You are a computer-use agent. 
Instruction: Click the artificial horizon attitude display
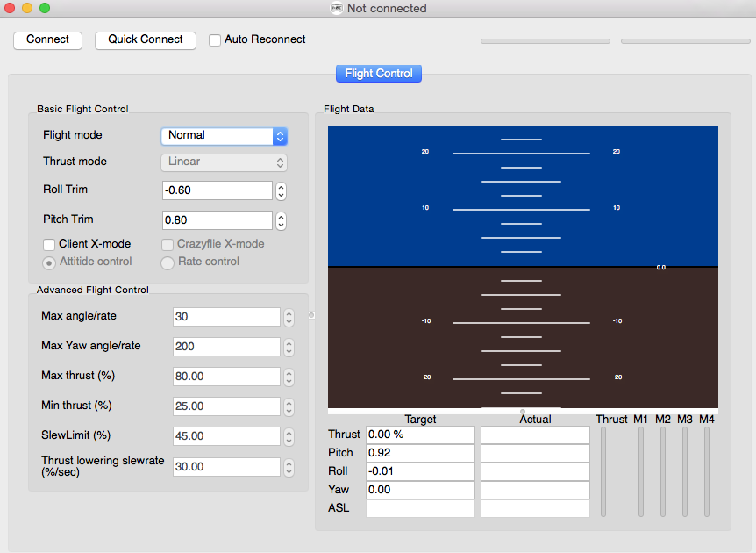click(x=523, y=267)
